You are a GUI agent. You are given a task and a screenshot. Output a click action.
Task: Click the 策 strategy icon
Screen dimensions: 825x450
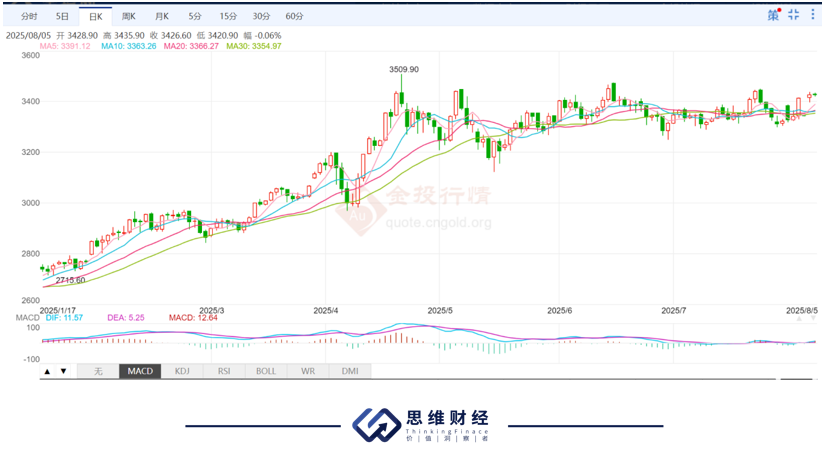[773, 15]
